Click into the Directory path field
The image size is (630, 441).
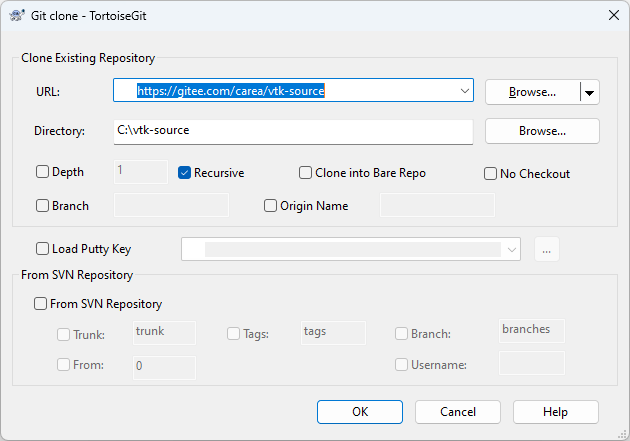pyautogui.click(x=292, y=131)
